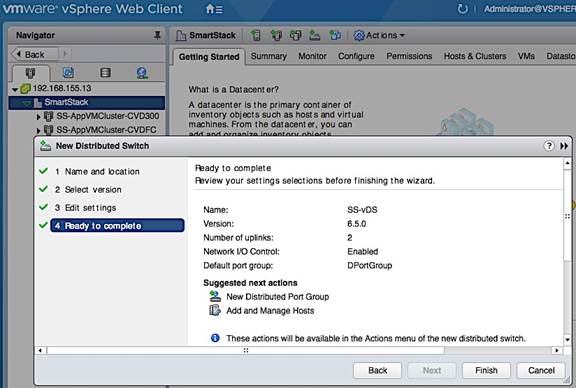Viewport: 576px width, 388px height.
Task: Click the Enabled Network I/O Control value
Action: click(x=363, y=252)
